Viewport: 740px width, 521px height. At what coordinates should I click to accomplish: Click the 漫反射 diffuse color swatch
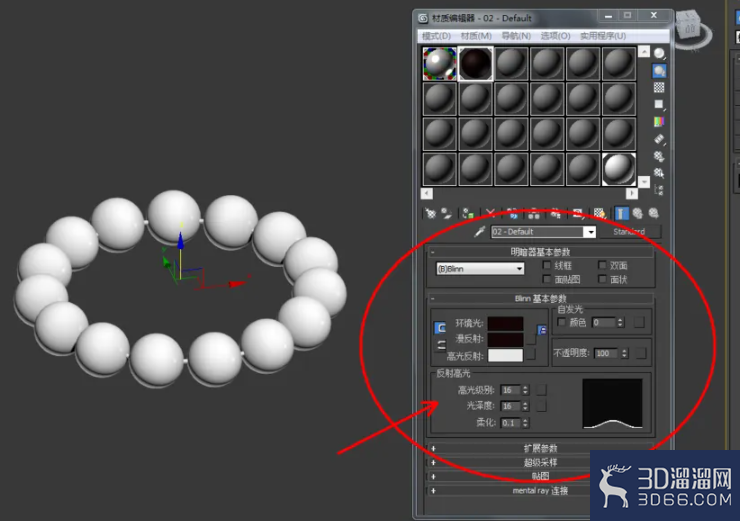click(x=505, y=339)
